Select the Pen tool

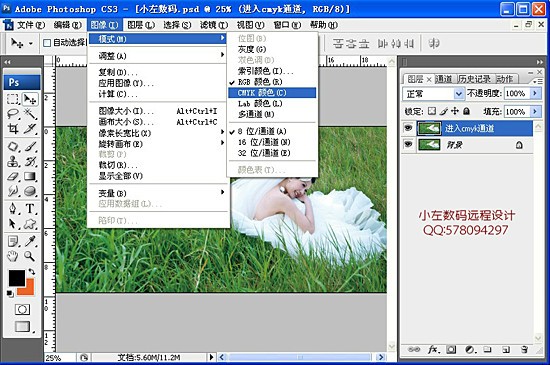(13, 208)
